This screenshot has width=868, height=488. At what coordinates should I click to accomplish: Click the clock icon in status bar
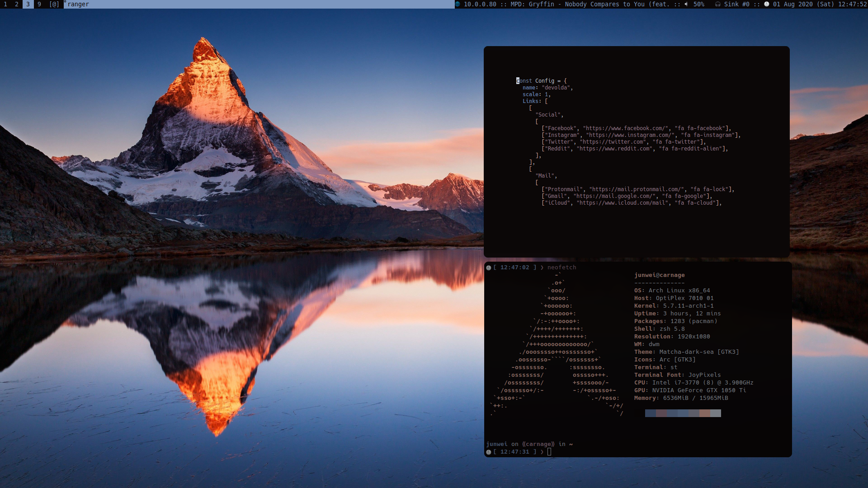click(767, 4)
